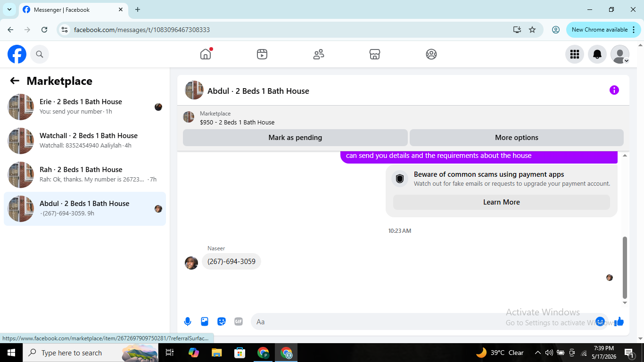Open the account profile menu
Viewport: 644px width, 362px height.
(x=620, y=54)
